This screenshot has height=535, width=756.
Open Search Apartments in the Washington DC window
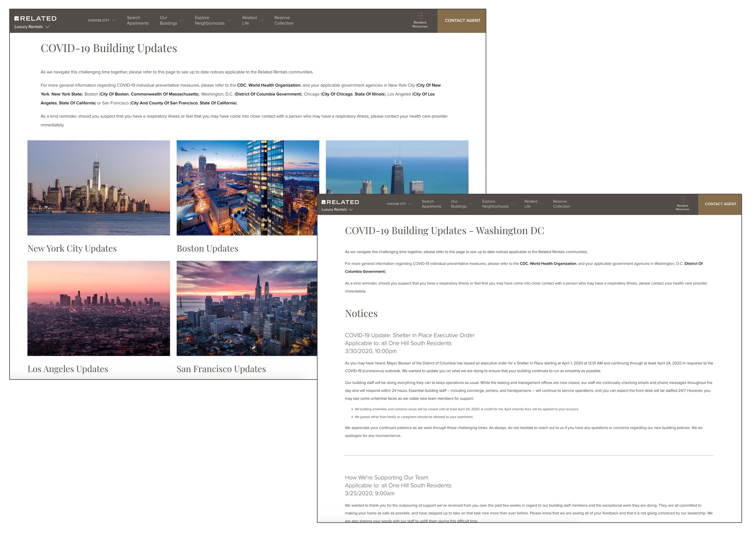[431, 204]
